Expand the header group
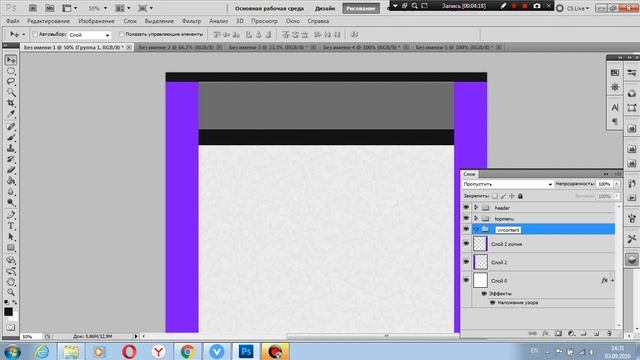This screenshot has width=640, height=360. click(476, 207)
